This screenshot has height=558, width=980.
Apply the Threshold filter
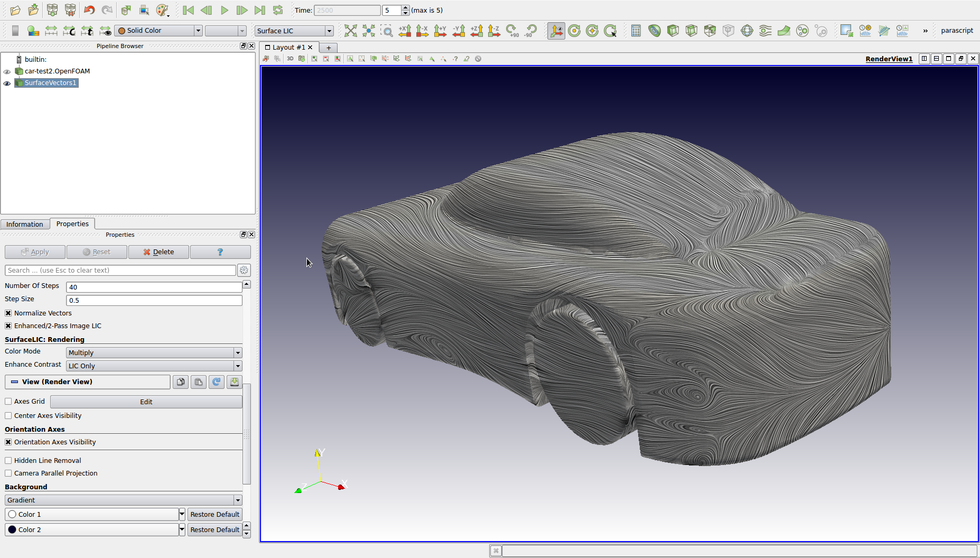710,31
